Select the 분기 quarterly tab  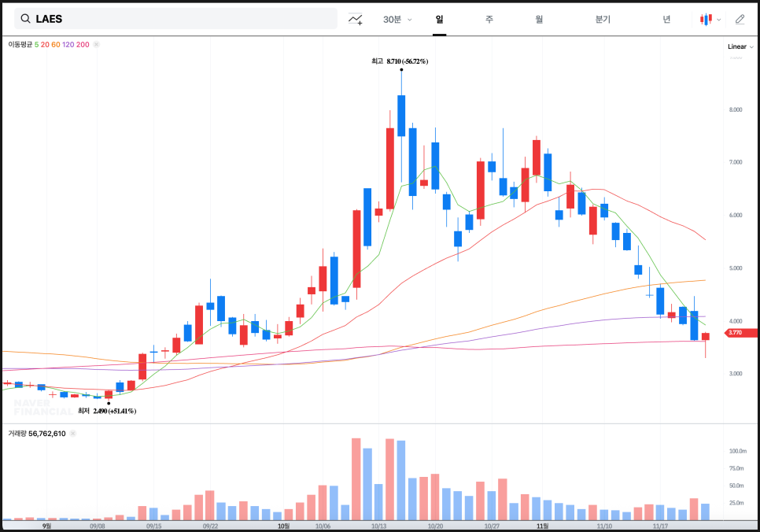[603, 19]
